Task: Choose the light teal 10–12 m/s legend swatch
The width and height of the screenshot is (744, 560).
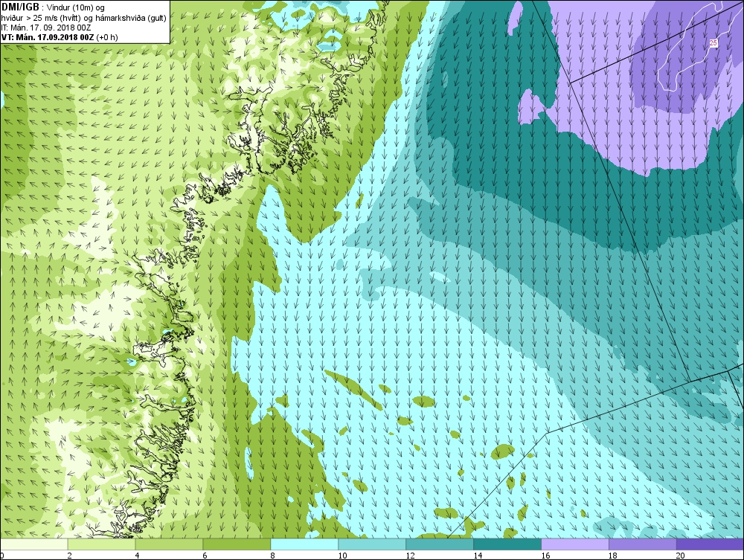Action: pyautogui.click(x=372, y=544)
